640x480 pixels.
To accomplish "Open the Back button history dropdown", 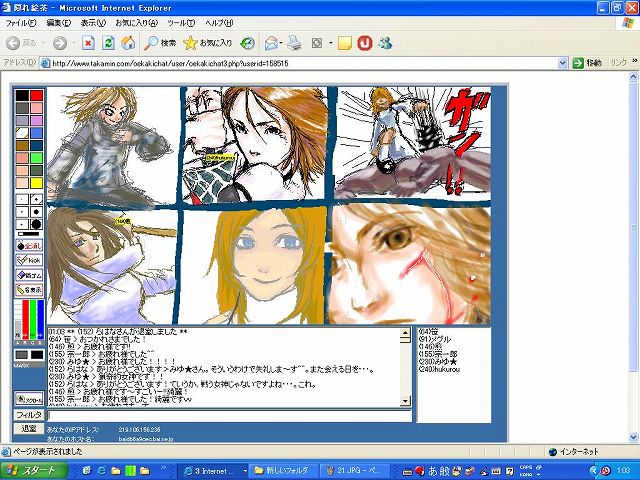I will tap(44, 43).
